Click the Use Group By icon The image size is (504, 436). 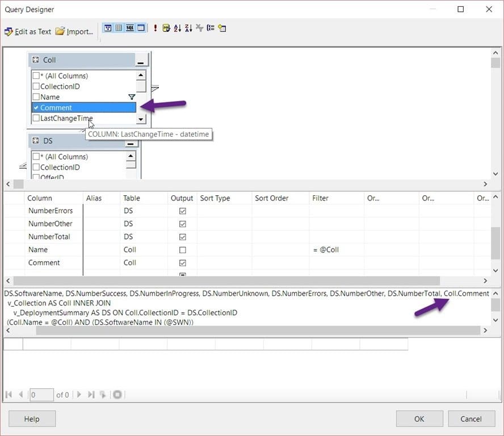click(x=211, y=28)
